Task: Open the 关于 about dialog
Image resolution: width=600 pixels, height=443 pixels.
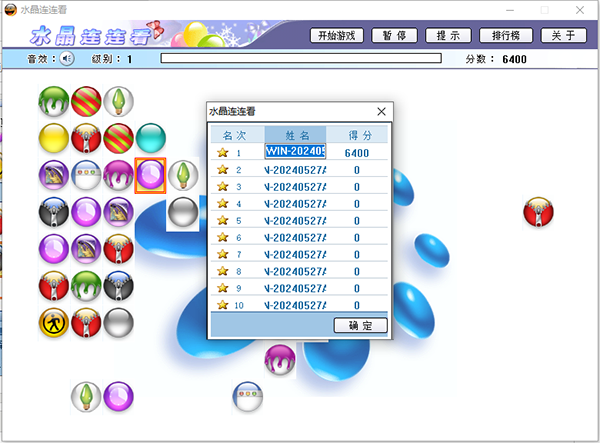Action: 563,36
